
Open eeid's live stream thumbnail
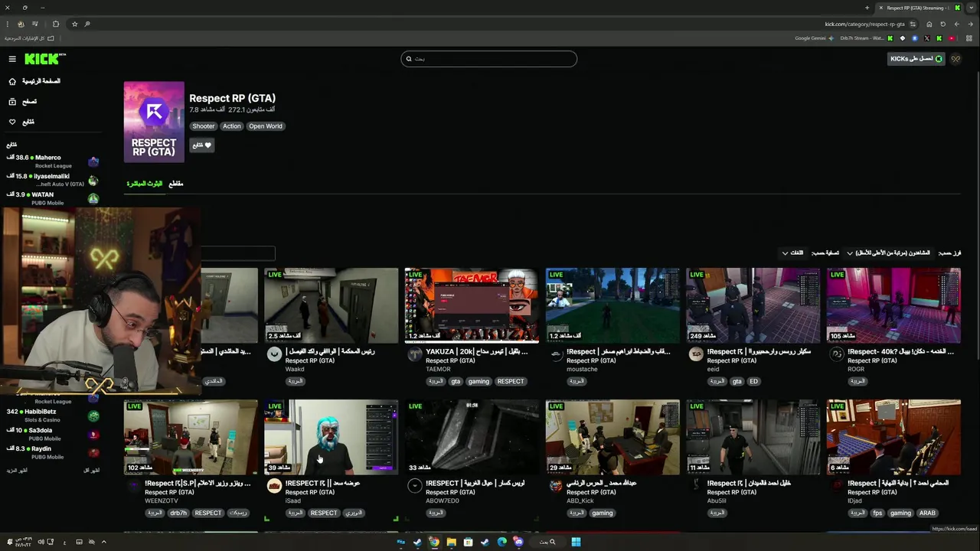(753, 305)
